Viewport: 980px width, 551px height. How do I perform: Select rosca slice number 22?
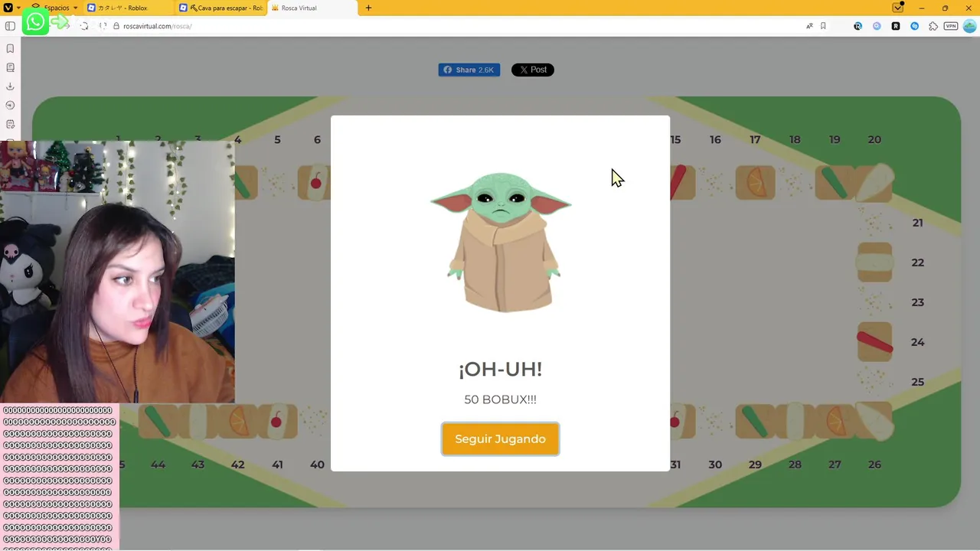pyautogui.click(x=874, y=262)
